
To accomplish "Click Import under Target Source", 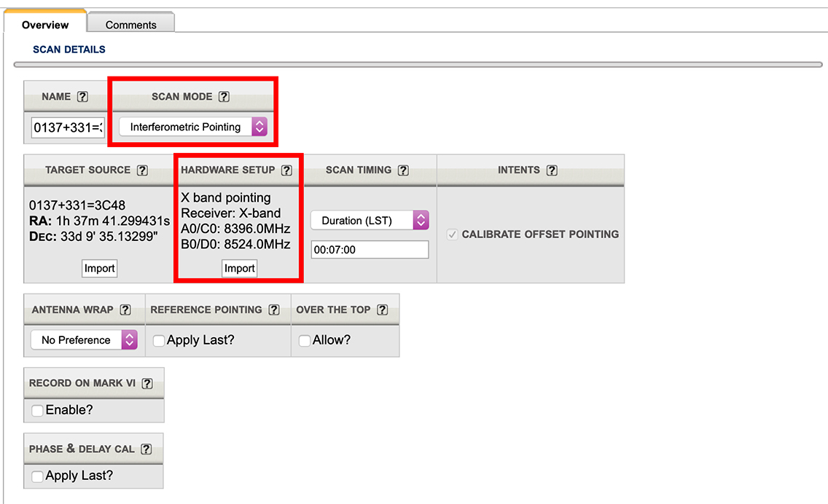I will (x=99, y=268).
